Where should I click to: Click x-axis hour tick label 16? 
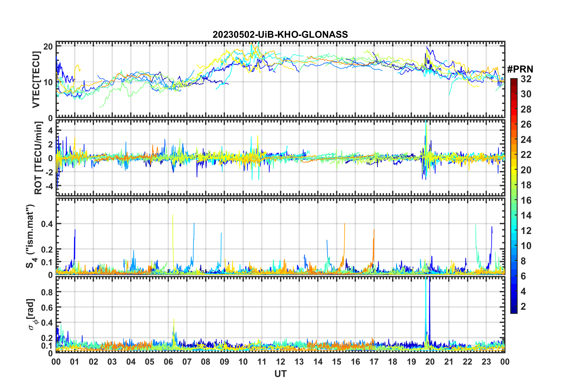355,362
